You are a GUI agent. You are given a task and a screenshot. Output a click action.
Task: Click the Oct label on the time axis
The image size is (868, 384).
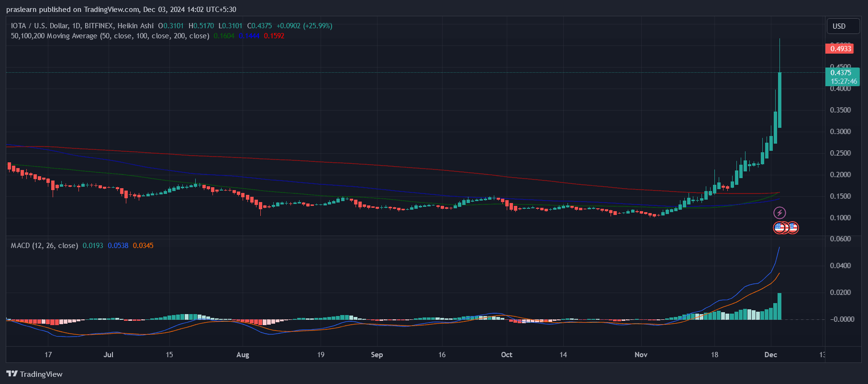pos(507,355)
